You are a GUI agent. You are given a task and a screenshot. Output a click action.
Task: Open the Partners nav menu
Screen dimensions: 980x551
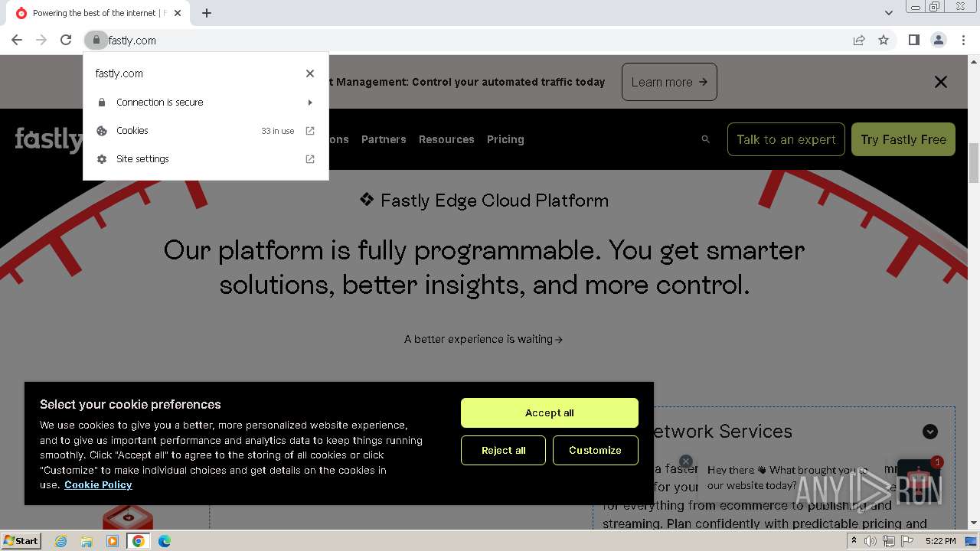[384, 139]
